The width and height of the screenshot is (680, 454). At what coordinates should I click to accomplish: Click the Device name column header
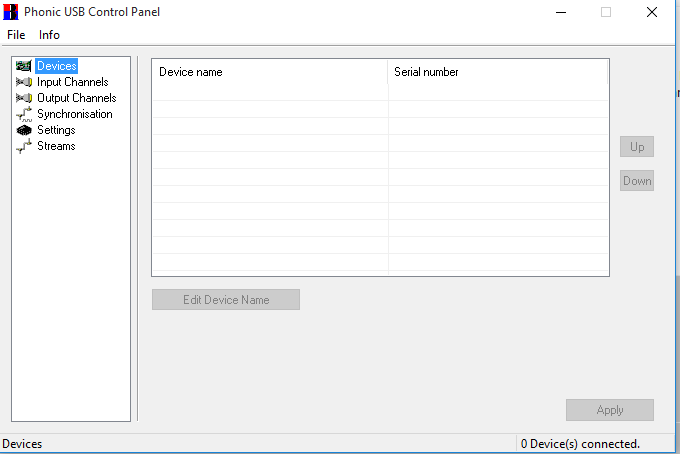[270, 72]
